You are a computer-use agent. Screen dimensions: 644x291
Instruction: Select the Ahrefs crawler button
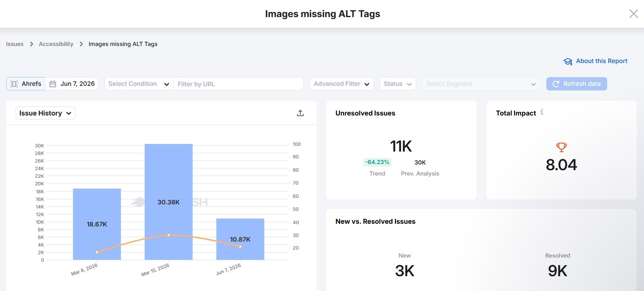tap(26, 84)
